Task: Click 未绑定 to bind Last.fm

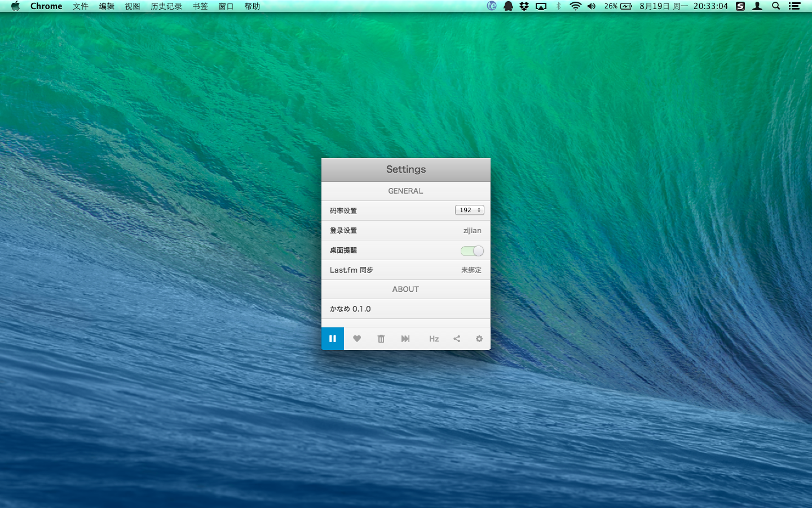Action: coord(471,270)
